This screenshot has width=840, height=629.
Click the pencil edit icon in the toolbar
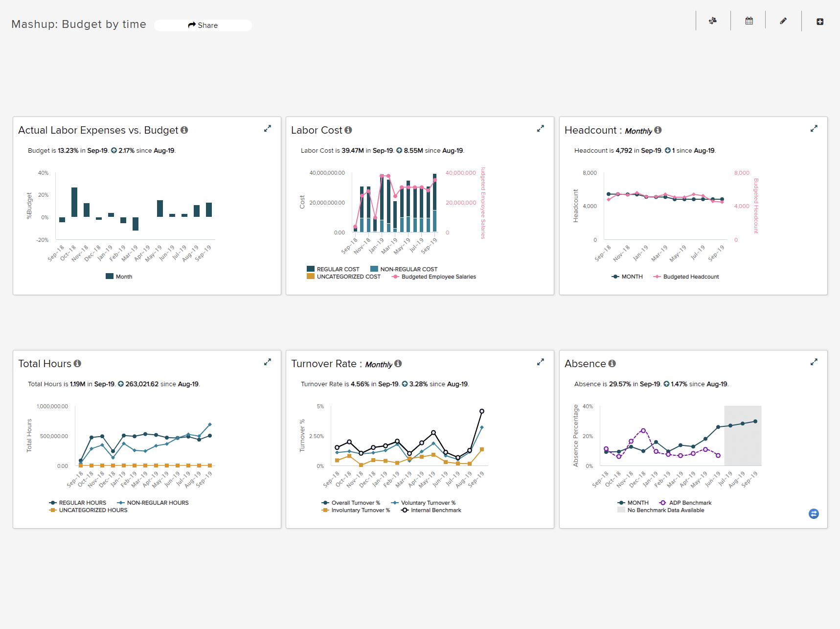(x=783, y=21)
